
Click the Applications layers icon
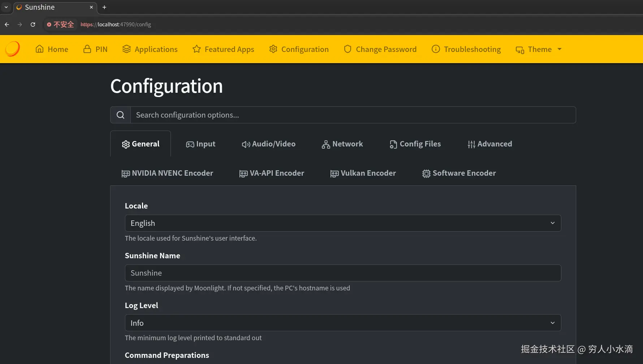[x=126, y=49]
